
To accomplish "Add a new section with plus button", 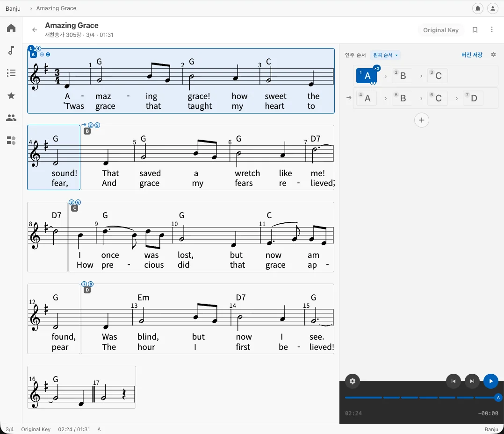I will [x=421, y=120].
